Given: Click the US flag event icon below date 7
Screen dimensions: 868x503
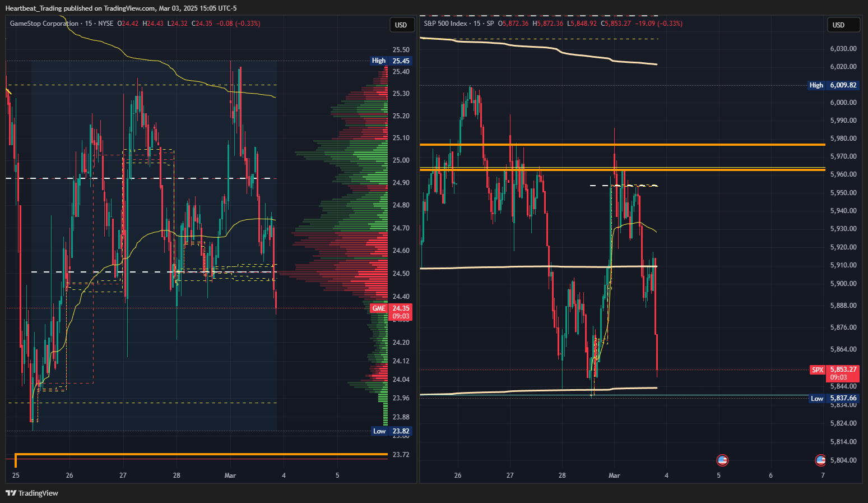Looking at the screenshot, I should (x=820, y=460).
